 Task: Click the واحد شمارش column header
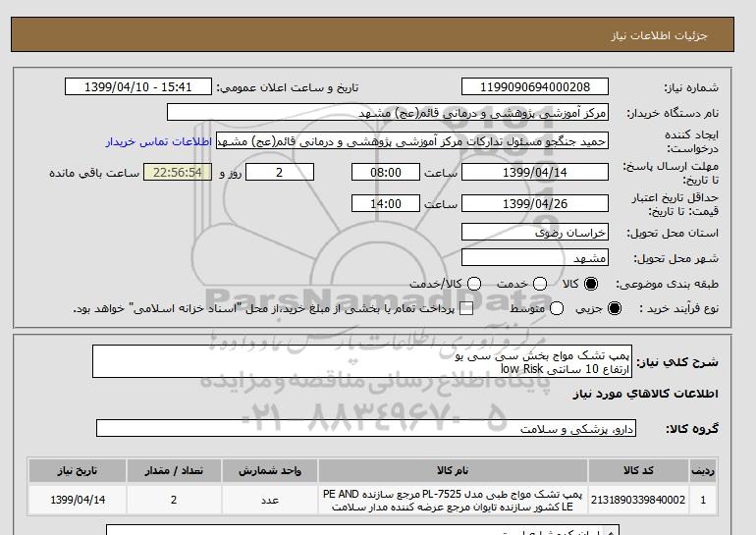tap(270, 471)
